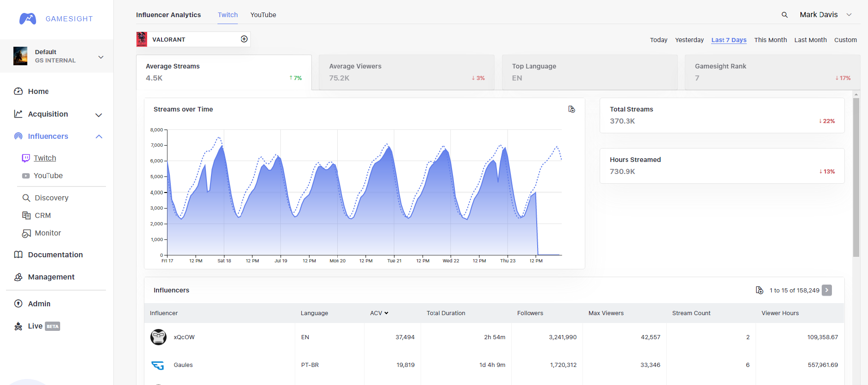Viewport: 868px width, 385px height.
Task: Open the Mark Davis user dropdown
Action: 825,14
